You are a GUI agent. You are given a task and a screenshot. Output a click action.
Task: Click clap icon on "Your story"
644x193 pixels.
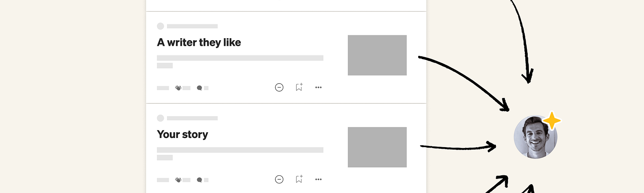(178, 180)
